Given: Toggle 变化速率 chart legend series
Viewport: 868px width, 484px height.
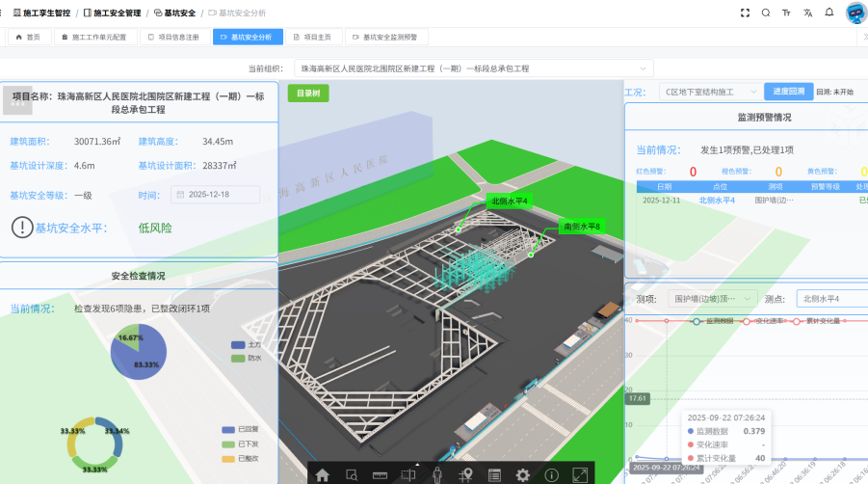Looking at the screenshot, I should click(x=763, y=321).
